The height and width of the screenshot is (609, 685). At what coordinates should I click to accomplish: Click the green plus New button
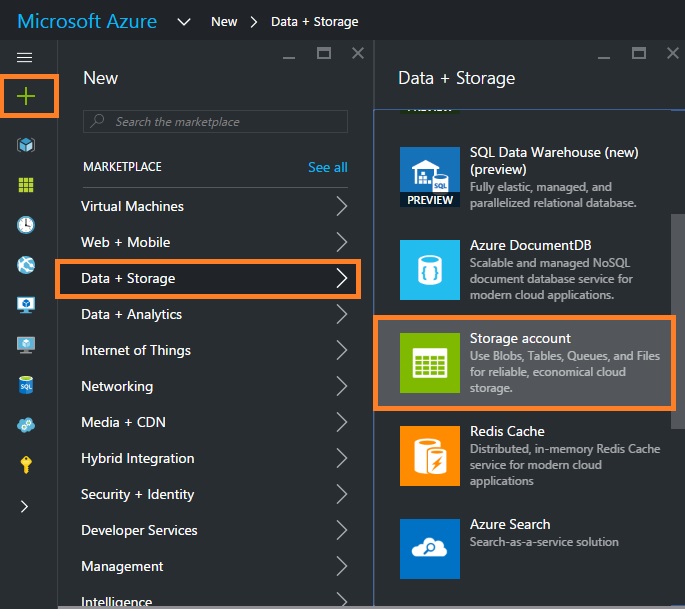pos(27,96)
